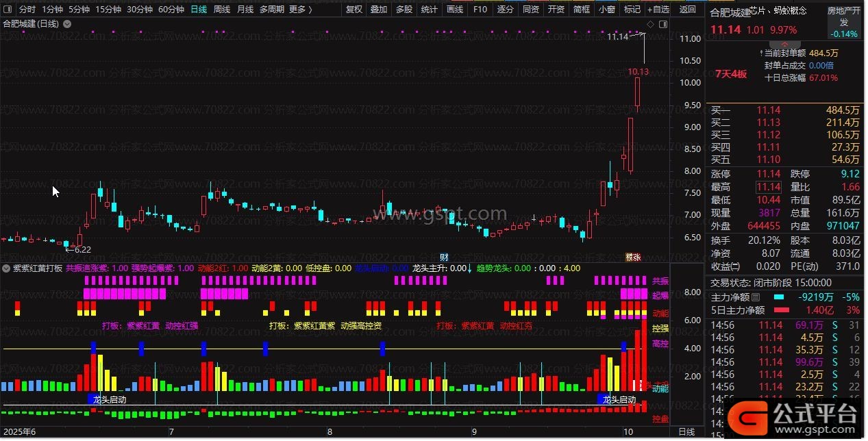Expand the 合肥城建(日线) title dropdown

click(x=66, y=23)
